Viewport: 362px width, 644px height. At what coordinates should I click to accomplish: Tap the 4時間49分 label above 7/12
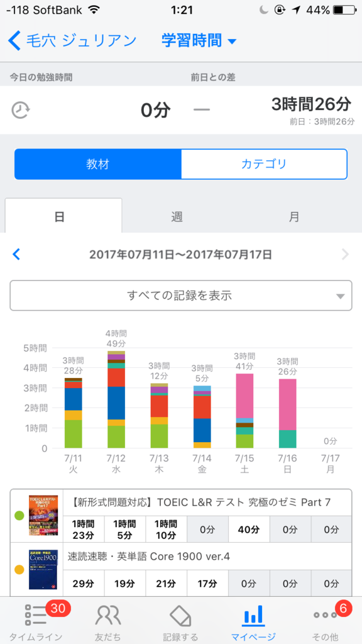(x=116, y=338)
